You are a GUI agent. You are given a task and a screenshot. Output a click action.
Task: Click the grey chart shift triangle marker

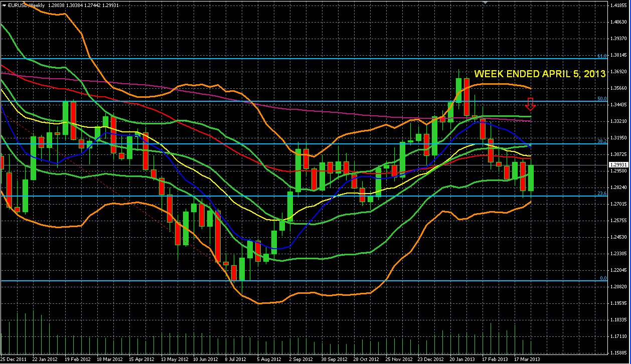[485, 3]
